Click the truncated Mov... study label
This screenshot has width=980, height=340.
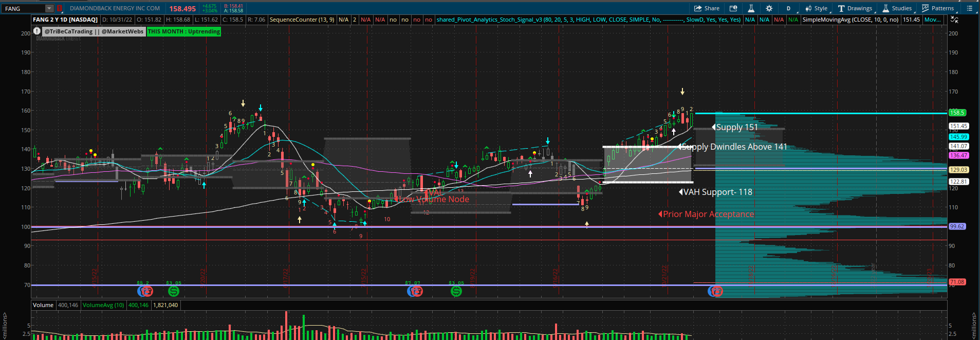tap(933, 20)
